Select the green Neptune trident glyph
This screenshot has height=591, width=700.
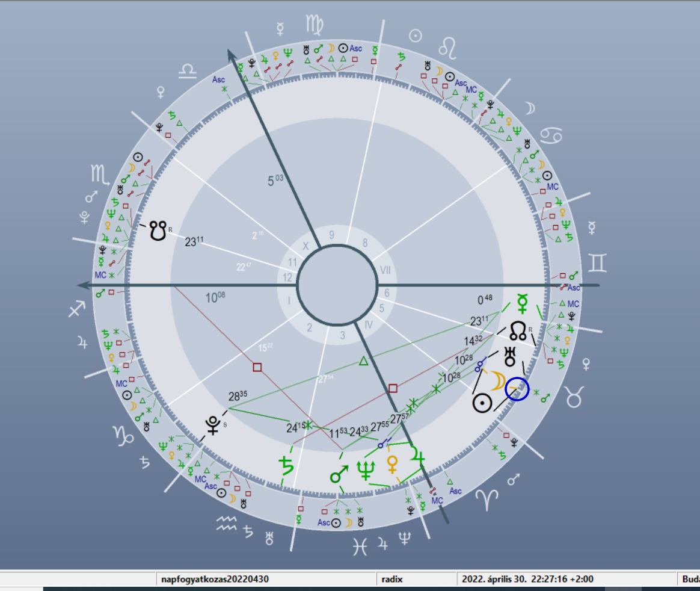[366, 468]
